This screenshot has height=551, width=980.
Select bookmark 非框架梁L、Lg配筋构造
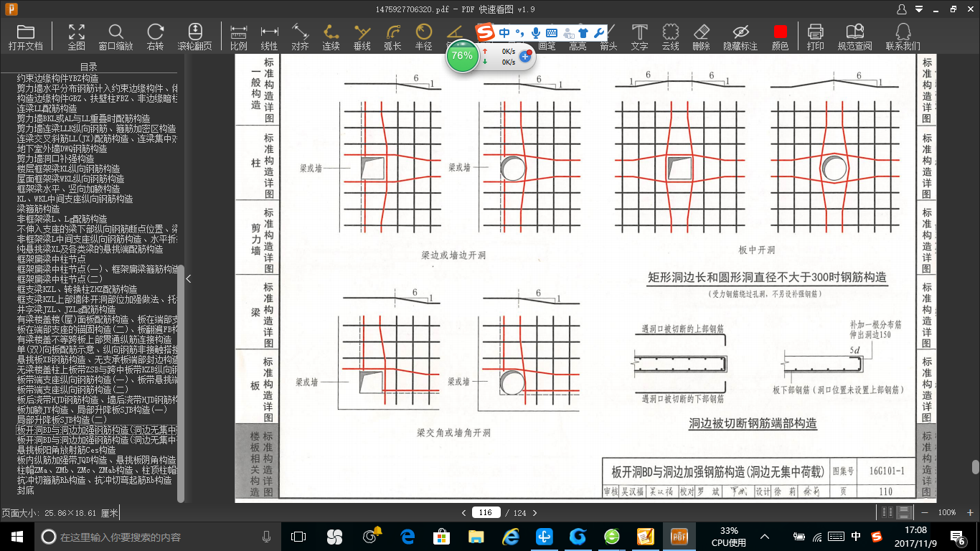tap(62, 219)
